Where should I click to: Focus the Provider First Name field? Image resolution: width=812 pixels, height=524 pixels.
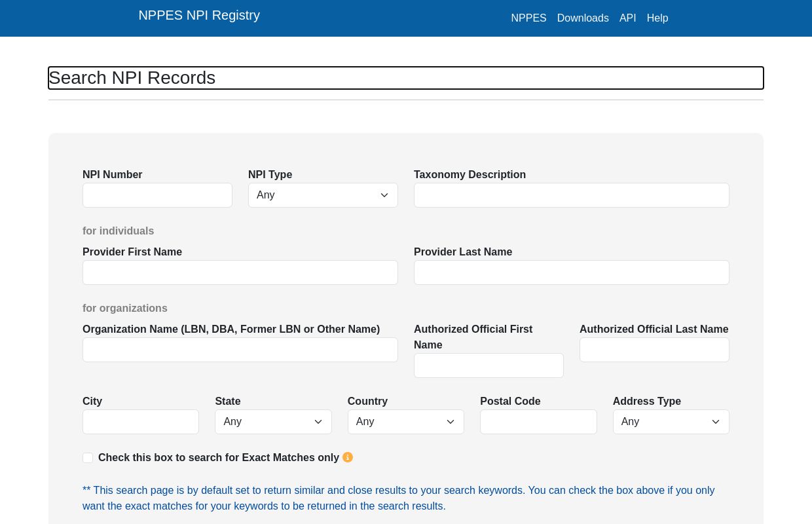(x=240, y=272)
